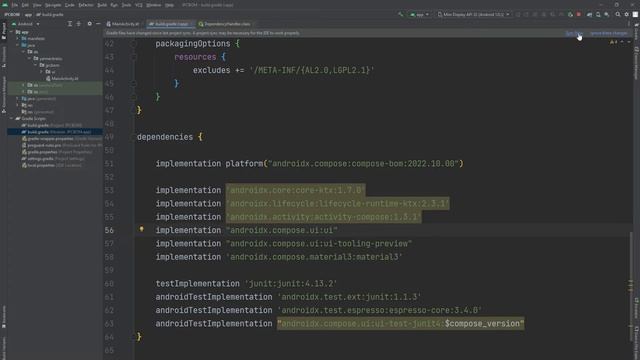
Task: Open Project panel options gear icon
Action: (89, 24)
